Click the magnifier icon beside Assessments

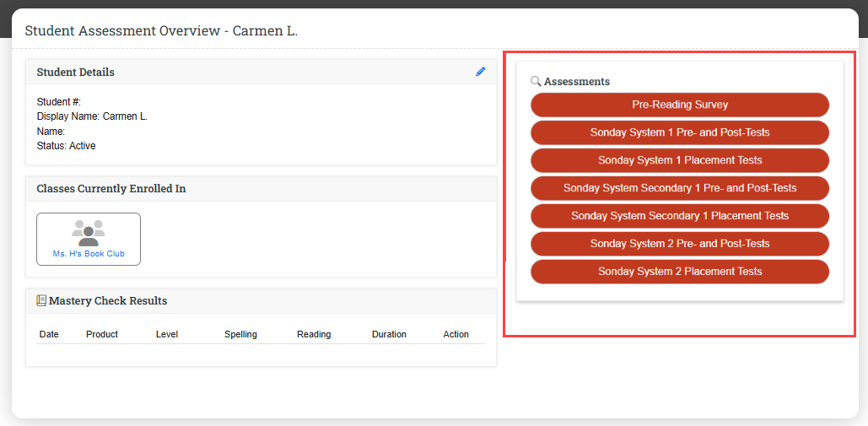coord(536,81)
